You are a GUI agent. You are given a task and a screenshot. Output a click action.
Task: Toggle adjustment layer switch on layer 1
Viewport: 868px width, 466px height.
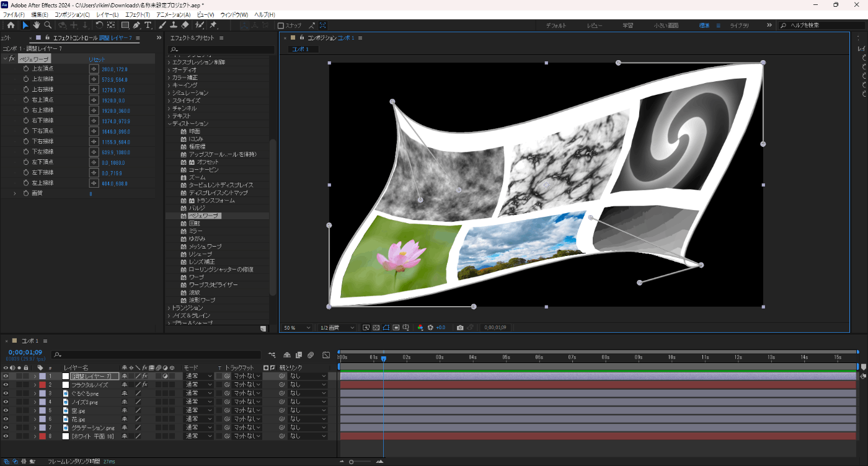pyautogui.click(x=166, y=376)
